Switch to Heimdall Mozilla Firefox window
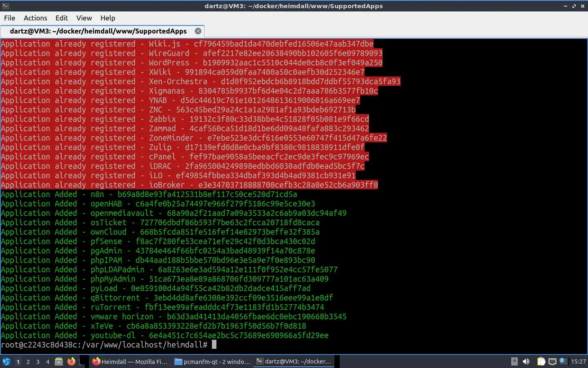 130,361
